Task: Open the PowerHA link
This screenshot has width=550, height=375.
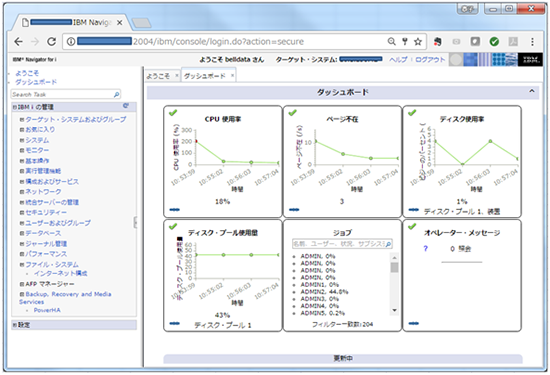Action: [x=47, y=310]
